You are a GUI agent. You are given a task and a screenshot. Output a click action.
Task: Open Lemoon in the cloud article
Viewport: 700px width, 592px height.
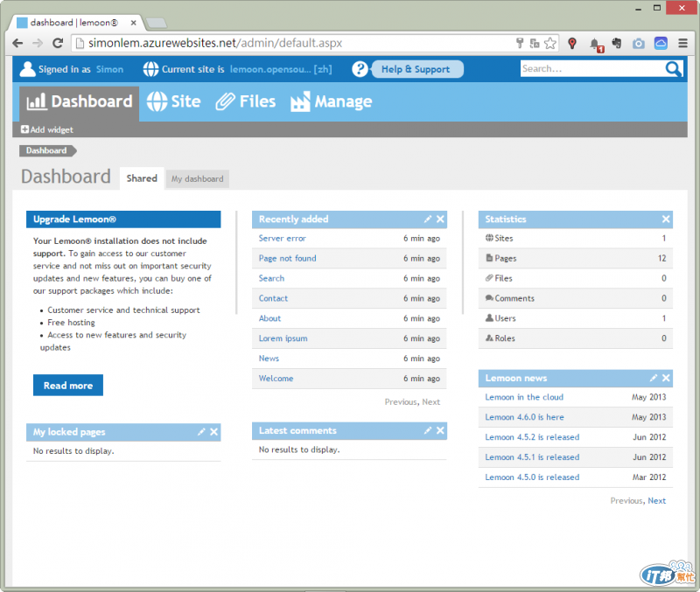[524, 397]
